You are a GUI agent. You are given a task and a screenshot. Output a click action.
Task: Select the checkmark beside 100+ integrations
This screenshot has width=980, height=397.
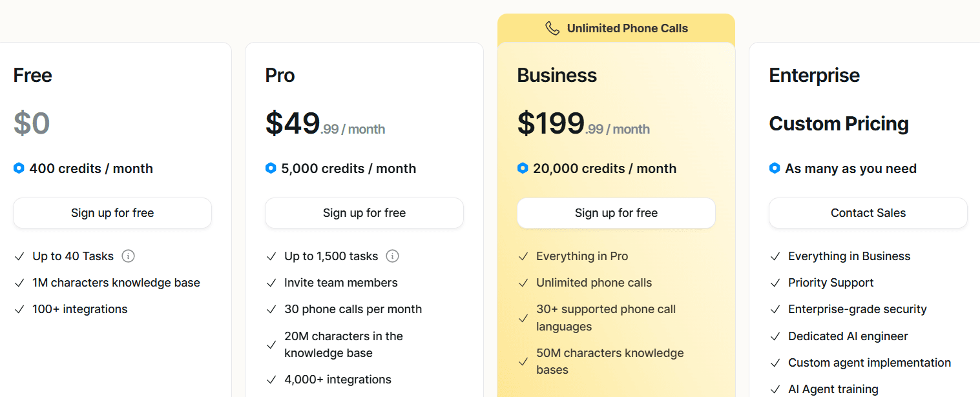(x=19, y=309)
